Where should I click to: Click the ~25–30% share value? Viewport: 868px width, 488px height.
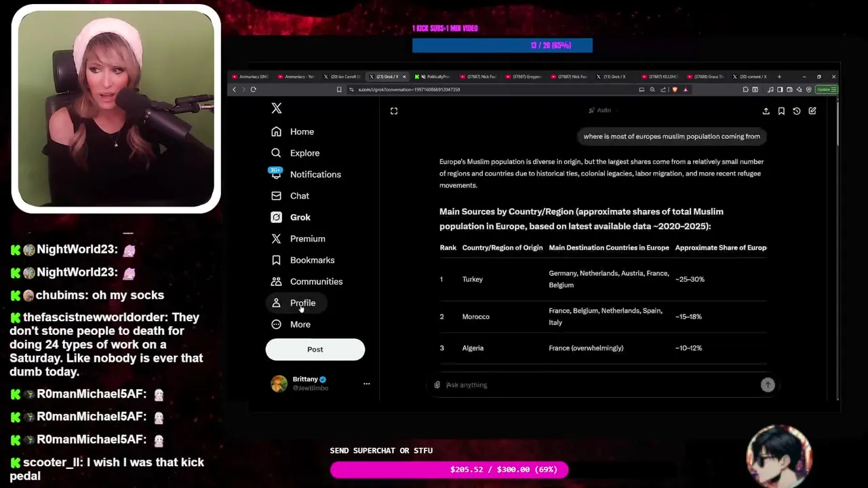point(690,279)
